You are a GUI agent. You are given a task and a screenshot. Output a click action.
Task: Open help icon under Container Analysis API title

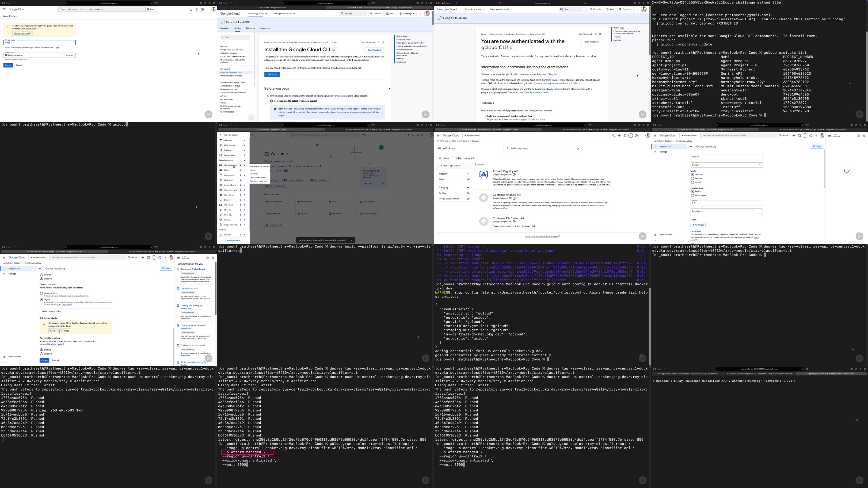[x=514, y=198]
